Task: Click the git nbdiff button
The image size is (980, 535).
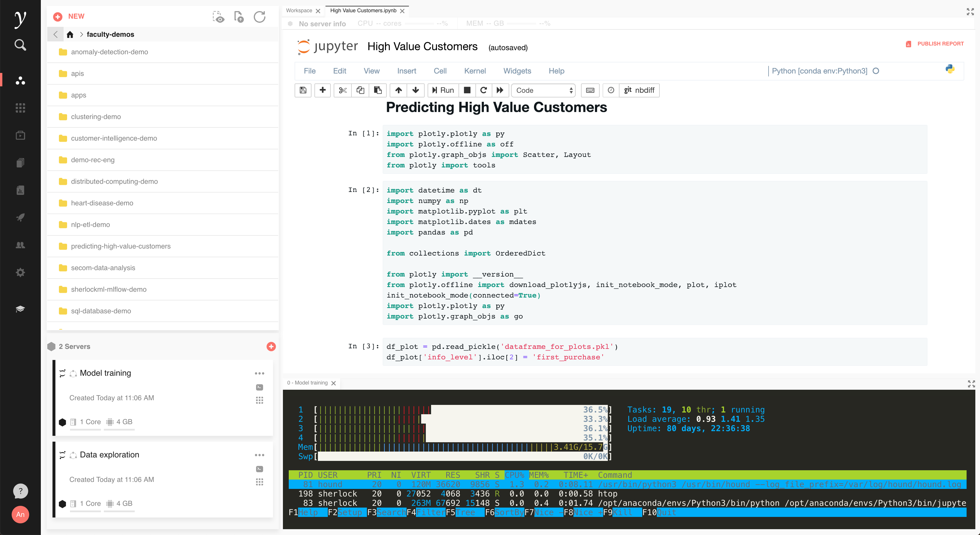Action: [x=639, y=90]
